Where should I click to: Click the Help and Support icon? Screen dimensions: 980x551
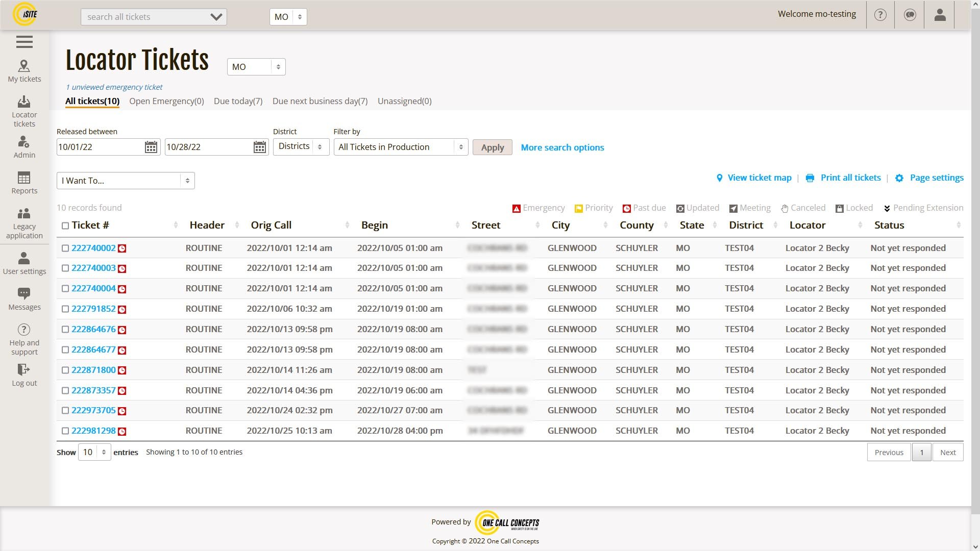coord(23,330)
